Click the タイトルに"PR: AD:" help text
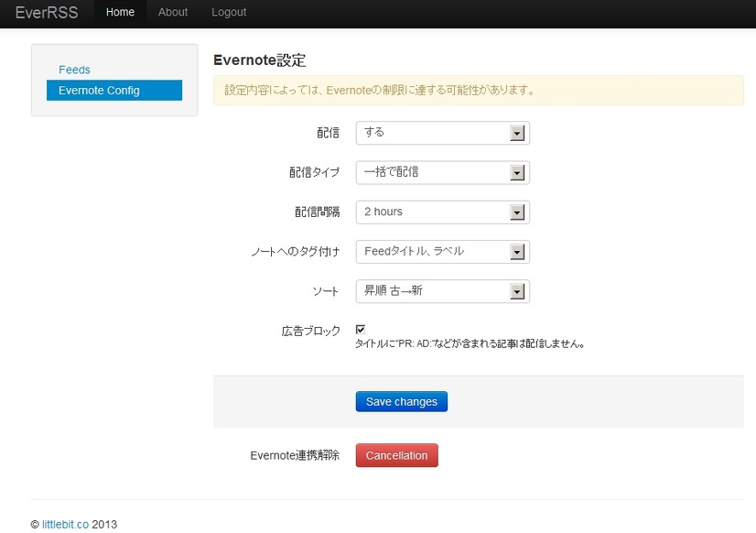756x533 pixels. click(x=470, y=344)
